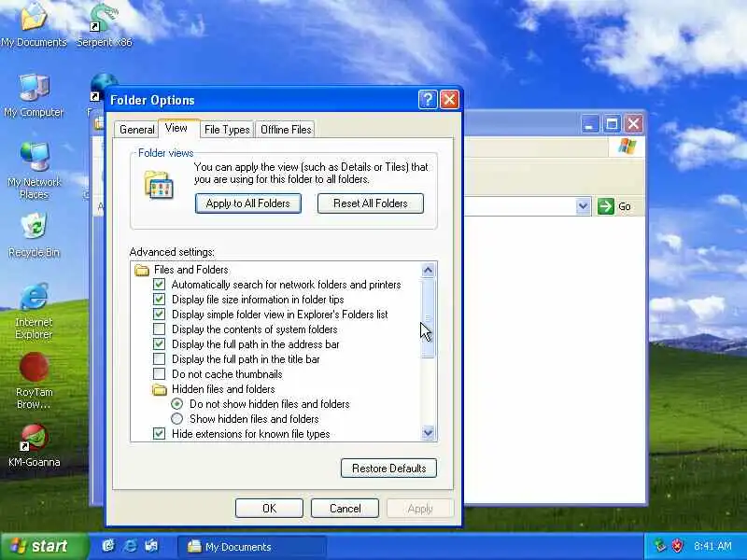Confirm with the OK button
The image size is (747, 560).
269,509
